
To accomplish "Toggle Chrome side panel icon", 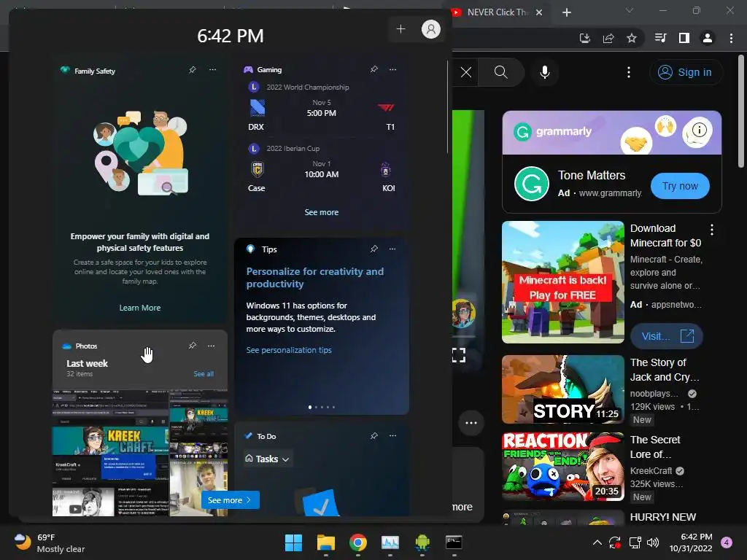I will [x=684, y=38].
